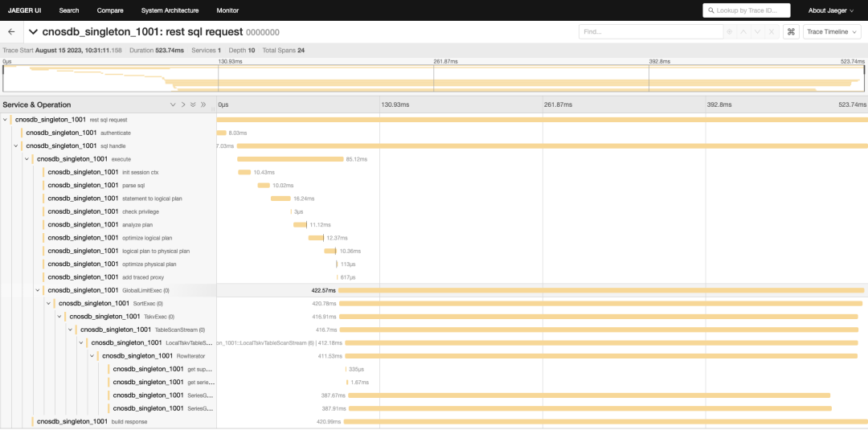Open keyboard shortcuts command icon

tap(791, 32)
